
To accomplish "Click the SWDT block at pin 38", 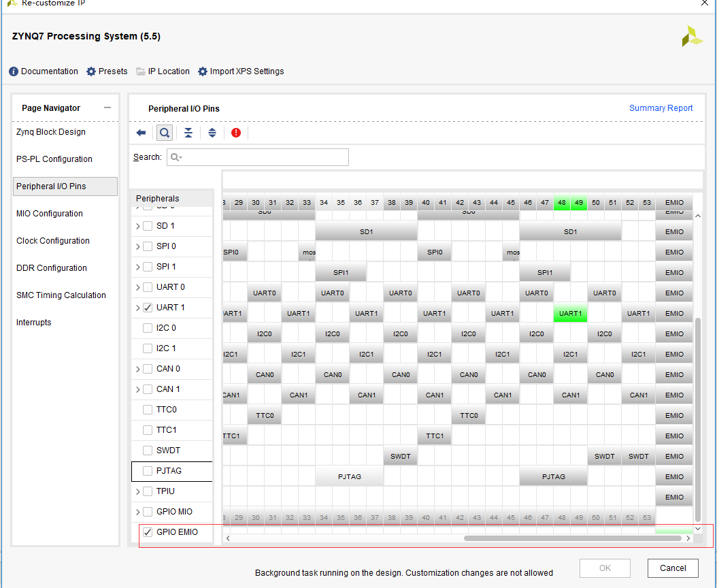I will (400, 456).
